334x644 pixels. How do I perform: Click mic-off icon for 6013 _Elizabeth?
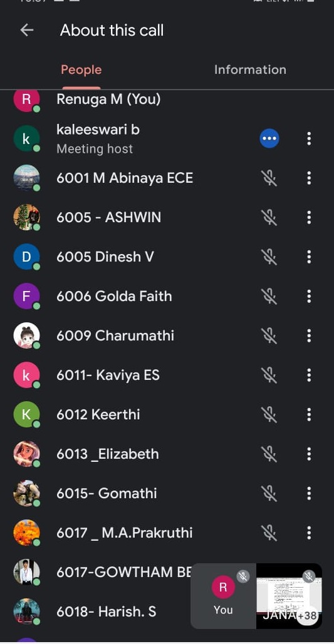pos(269,454)
